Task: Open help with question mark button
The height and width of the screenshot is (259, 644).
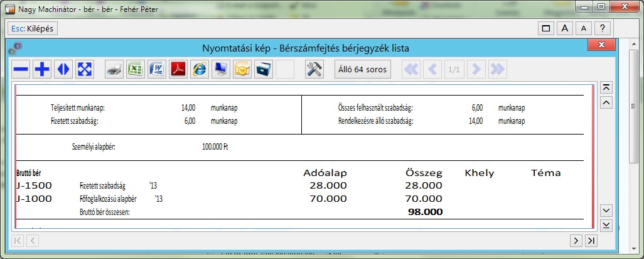Action: (602, 28)
